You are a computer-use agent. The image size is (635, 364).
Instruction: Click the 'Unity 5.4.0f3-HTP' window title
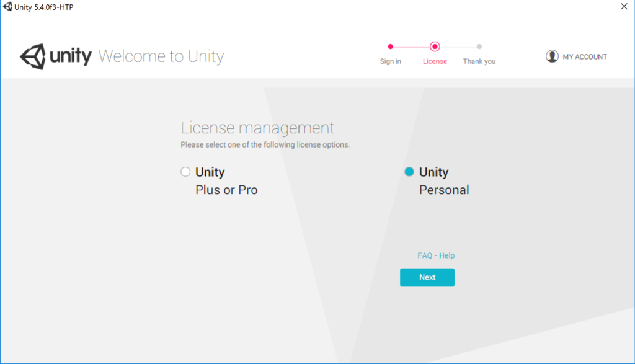coord(44,7)
